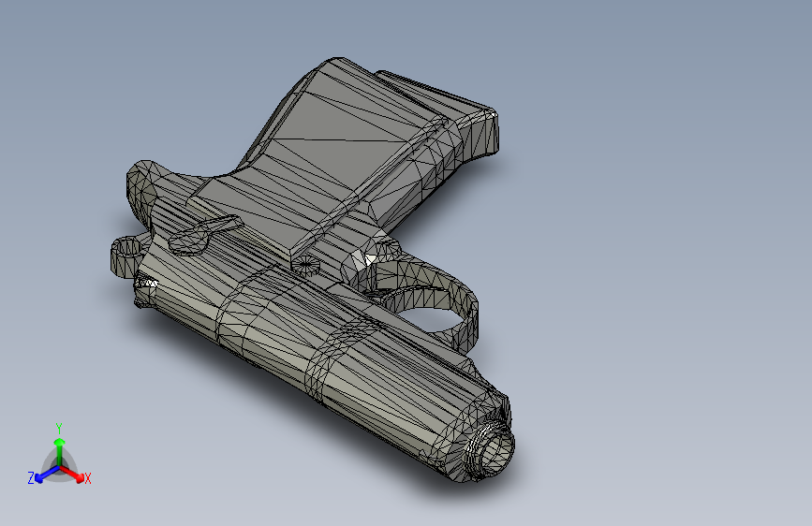The image size is (812, 526).
Task: Select the X label of the triad
Action: click(x=87, y=478)
